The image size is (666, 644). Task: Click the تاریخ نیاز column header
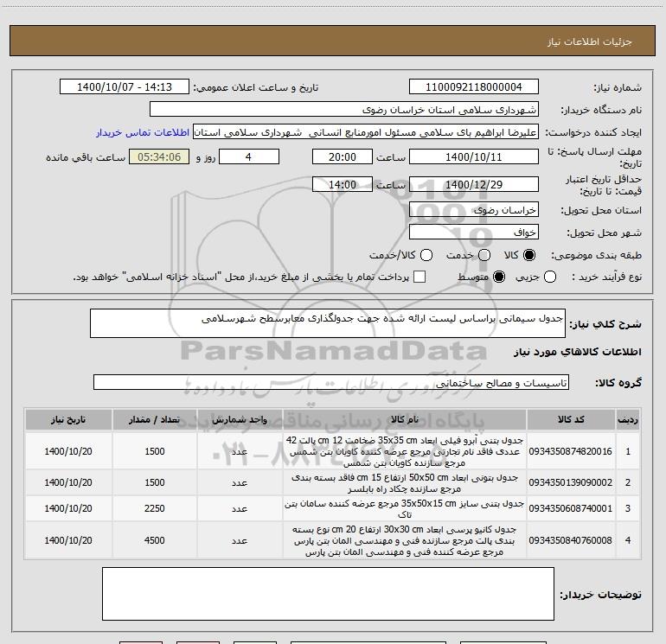(68, 419)
